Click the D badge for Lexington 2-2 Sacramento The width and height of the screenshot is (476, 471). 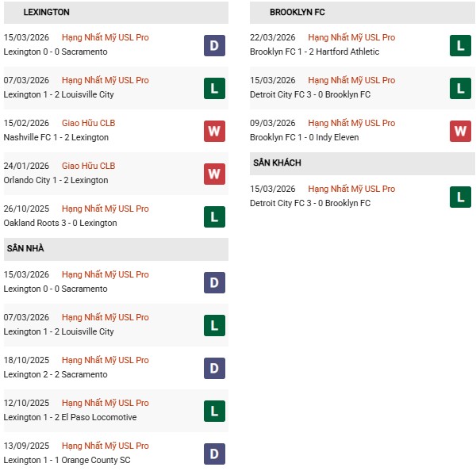click(x=214, y=368)
